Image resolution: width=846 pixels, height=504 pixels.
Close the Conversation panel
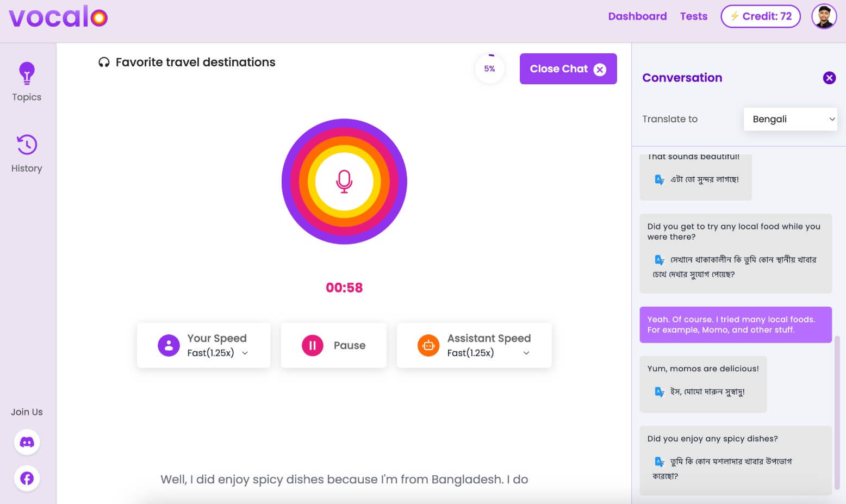click(829, 78)
